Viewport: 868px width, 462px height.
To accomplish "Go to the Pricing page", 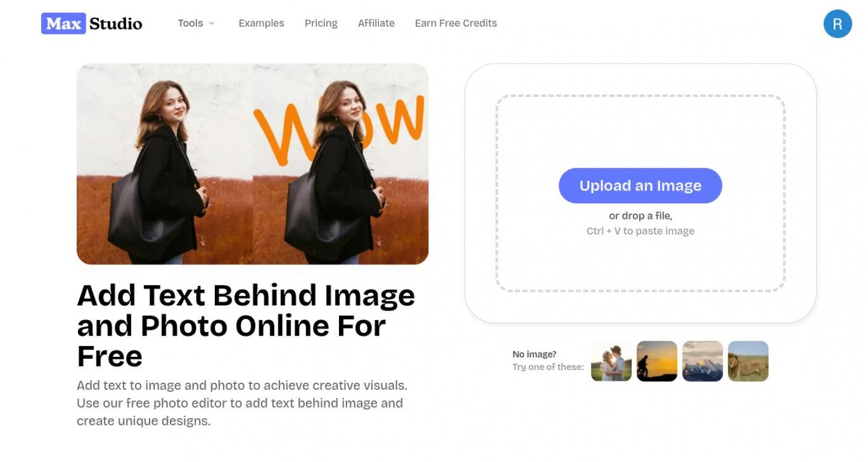I will 321,23.
